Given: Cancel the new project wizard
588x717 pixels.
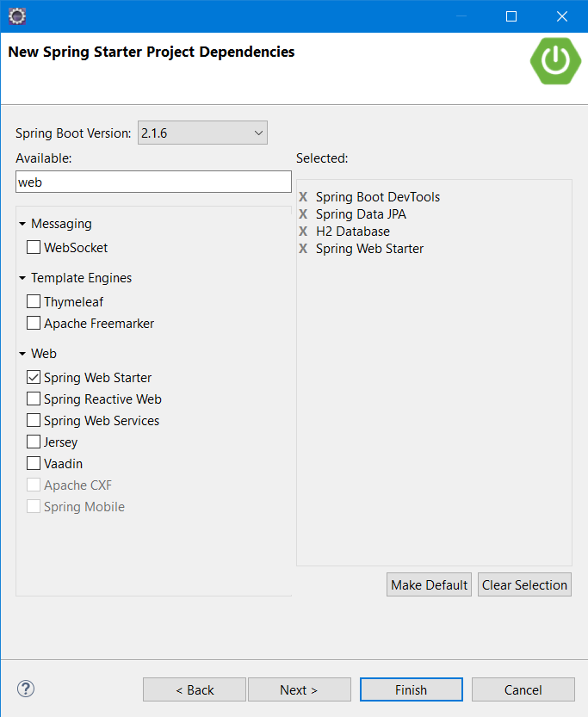Looking at the screenshot, I should pyautogui.click(x=523, y=689).
